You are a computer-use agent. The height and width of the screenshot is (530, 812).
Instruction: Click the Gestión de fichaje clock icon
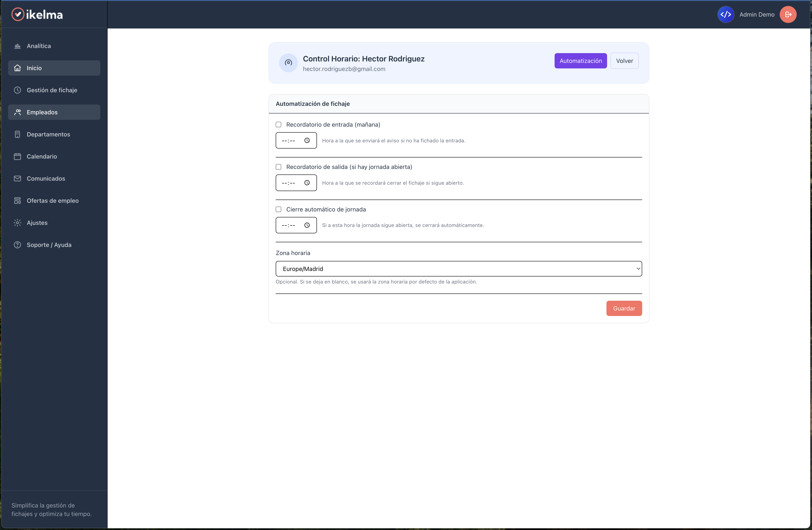[x=17, y=90]
